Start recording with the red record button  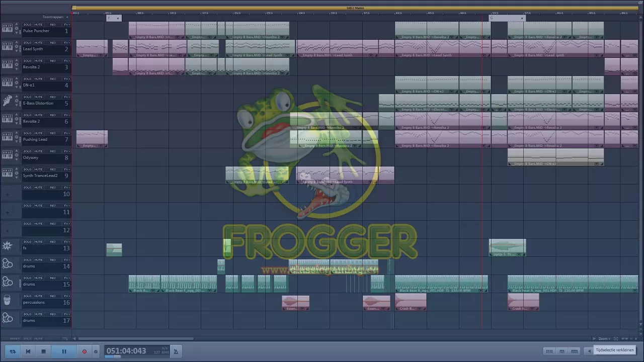point(84,351)
